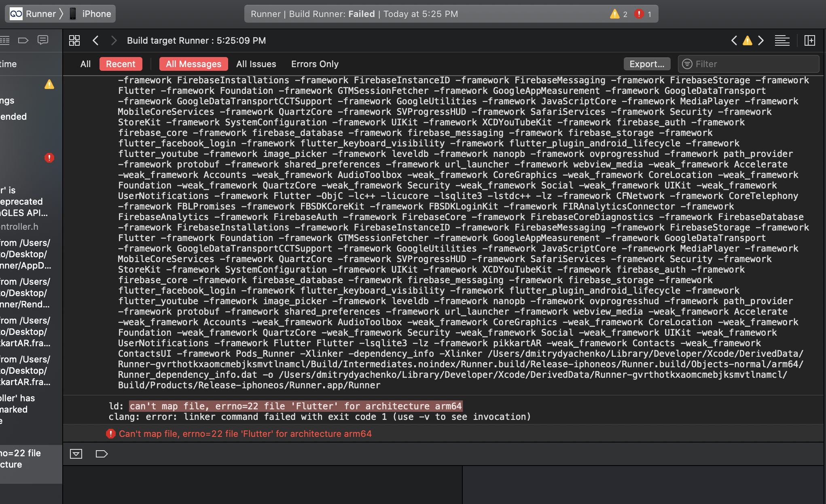Screen dimensions: 826x504
Task: Select the clang linker command failed line
Action: pos(320,417)
